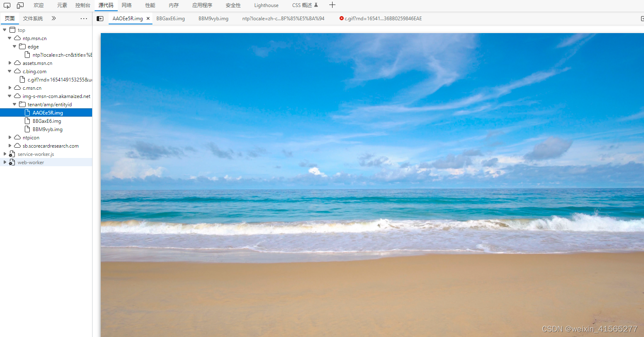The image size is (644, 337).
Task: Open the 欢迎 tab
Action: click(x=39, y=5)
